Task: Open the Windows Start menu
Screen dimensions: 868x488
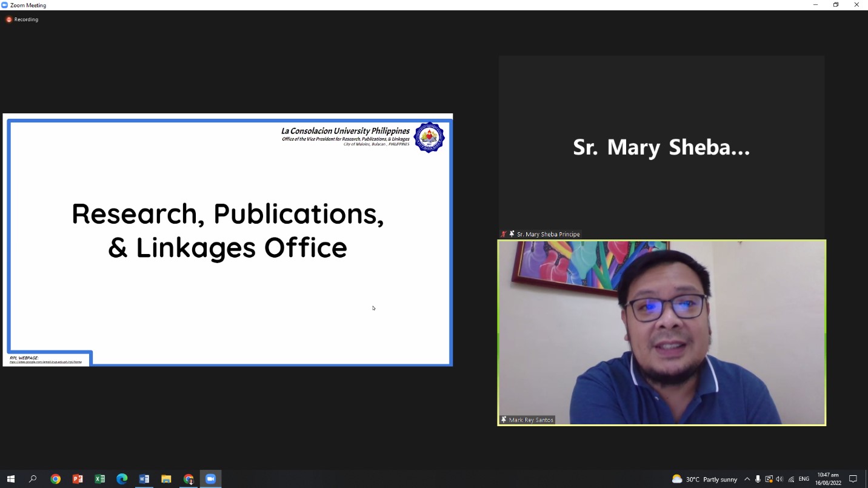Action: [x=10, y=479]
